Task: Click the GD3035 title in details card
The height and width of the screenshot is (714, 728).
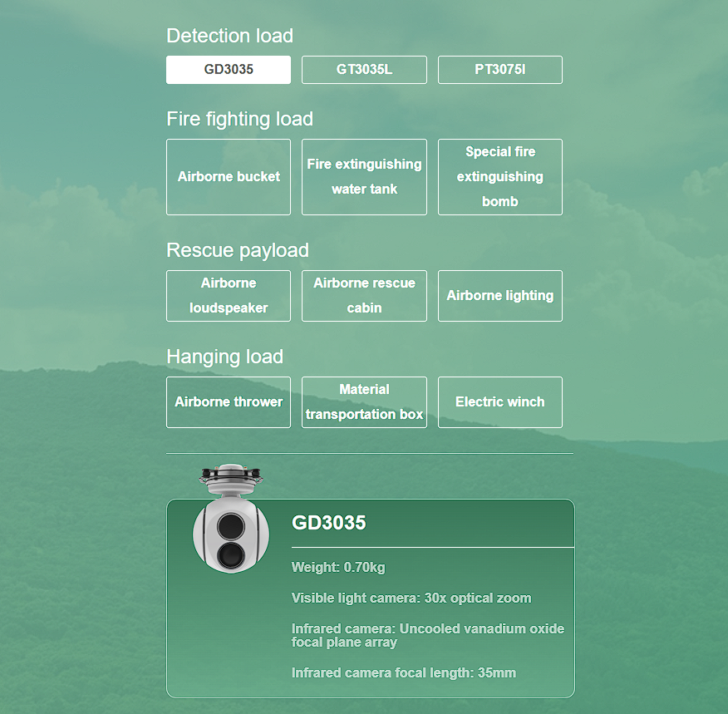Action: (329, 523)
